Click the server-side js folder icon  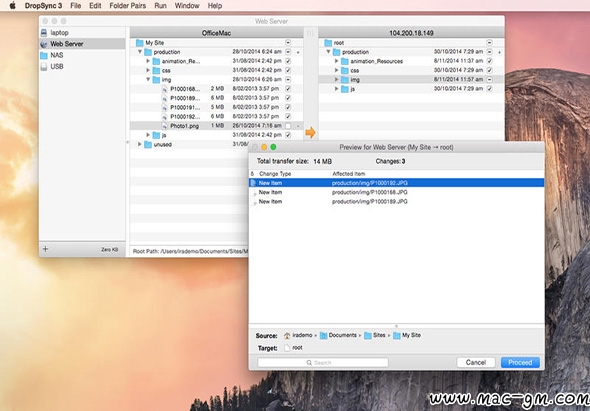pos(345,89)
